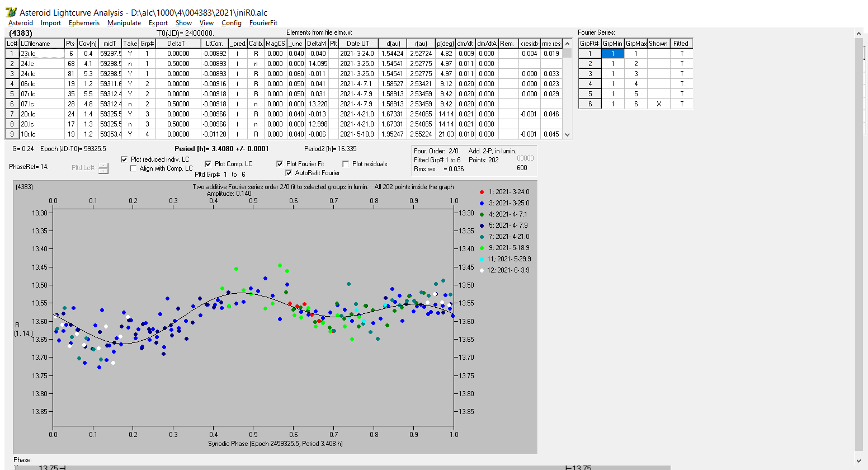868x470 pixels.
Task: Click the application icon in the title bar
Action: tap(11, 12)
